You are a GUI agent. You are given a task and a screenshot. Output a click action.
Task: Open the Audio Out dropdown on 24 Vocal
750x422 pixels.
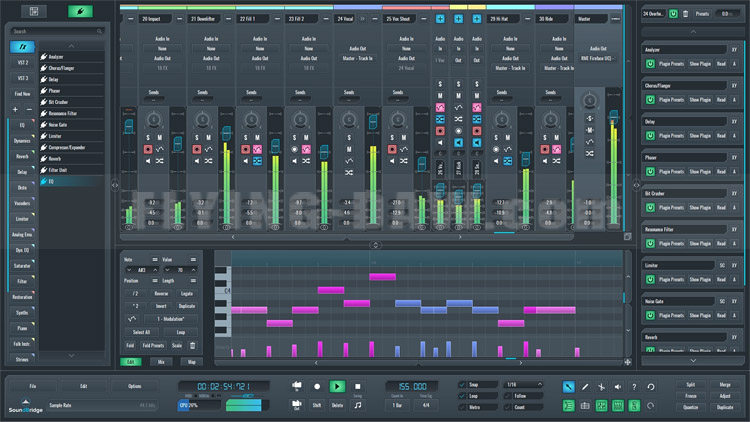(357, 58)
